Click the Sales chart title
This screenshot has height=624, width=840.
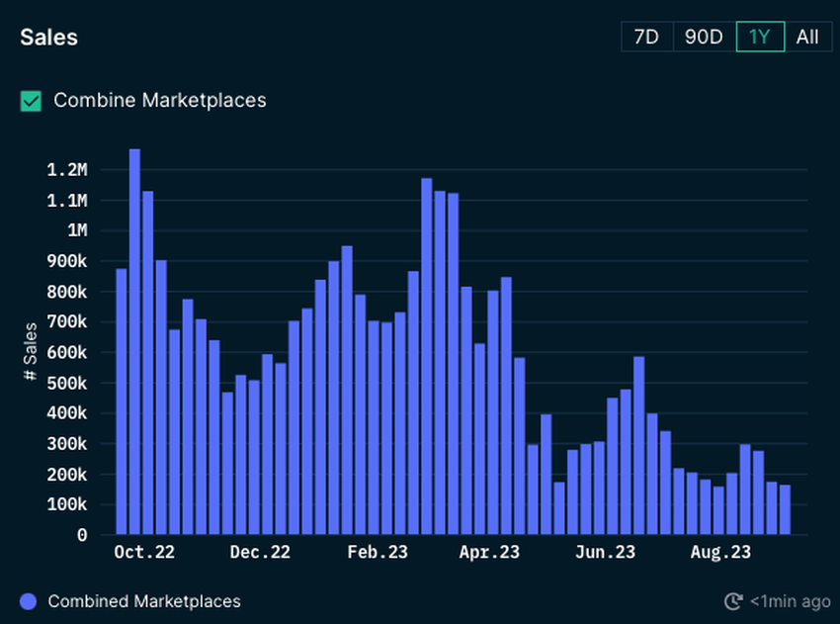pos(48,38)
